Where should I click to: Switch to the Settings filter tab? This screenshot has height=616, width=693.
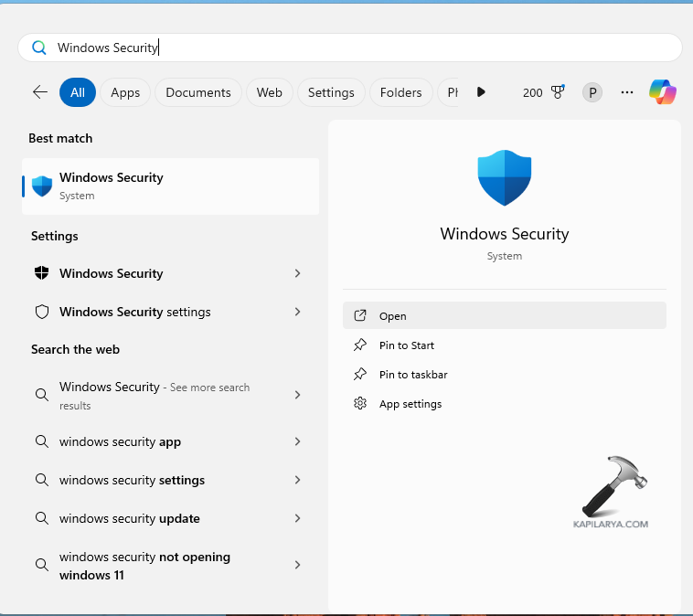tap(331, 92)
